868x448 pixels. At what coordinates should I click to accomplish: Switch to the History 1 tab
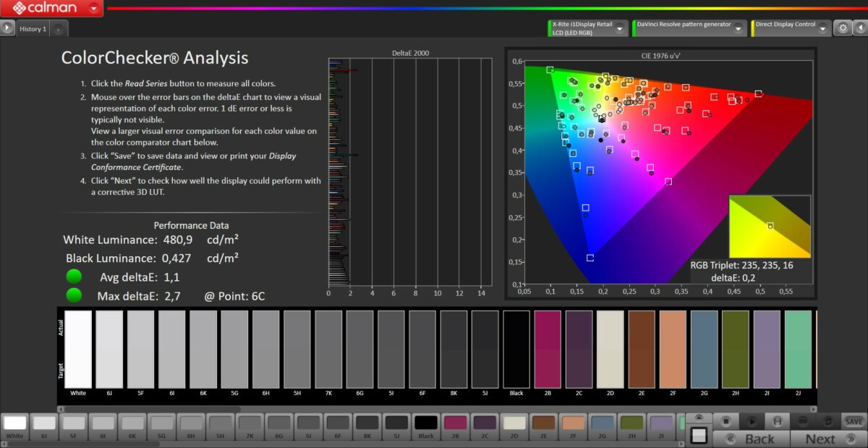[x=33, y=29]
